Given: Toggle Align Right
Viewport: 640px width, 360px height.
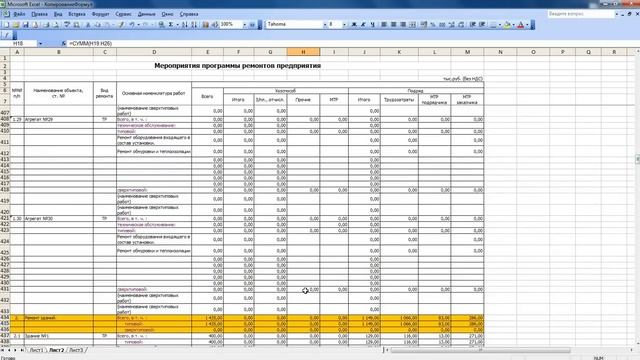Looking at the screenshot, I should 403,25.
